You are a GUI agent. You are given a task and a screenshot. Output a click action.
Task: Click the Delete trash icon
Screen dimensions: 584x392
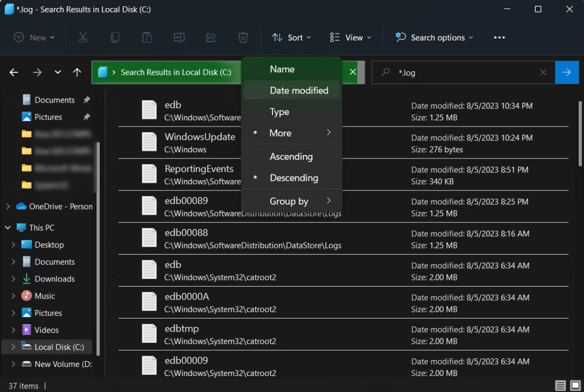tap(242, 37)
